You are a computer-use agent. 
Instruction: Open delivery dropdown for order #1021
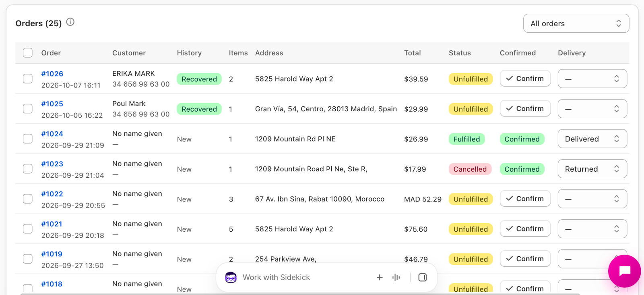click(x=592, y=229)
